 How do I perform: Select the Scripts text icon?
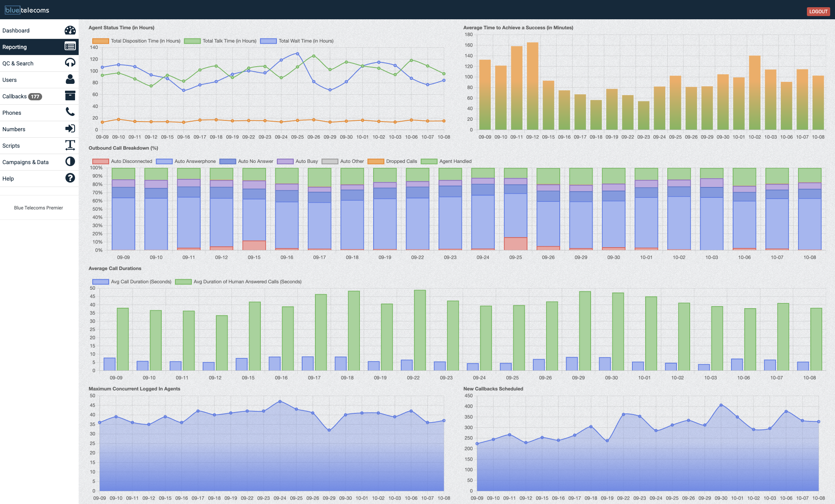click(71, 145)
